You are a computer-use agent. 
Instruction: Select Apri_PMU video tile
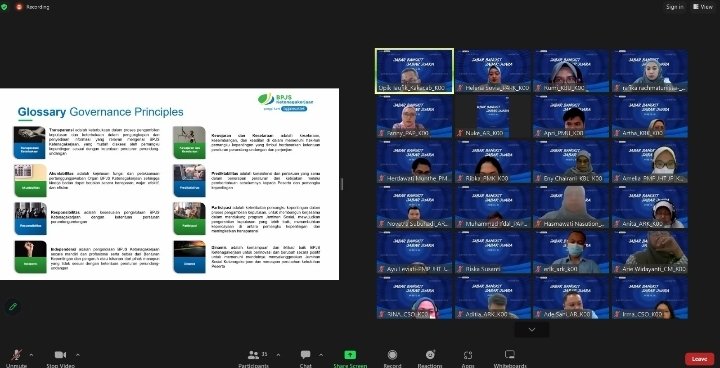571,116
